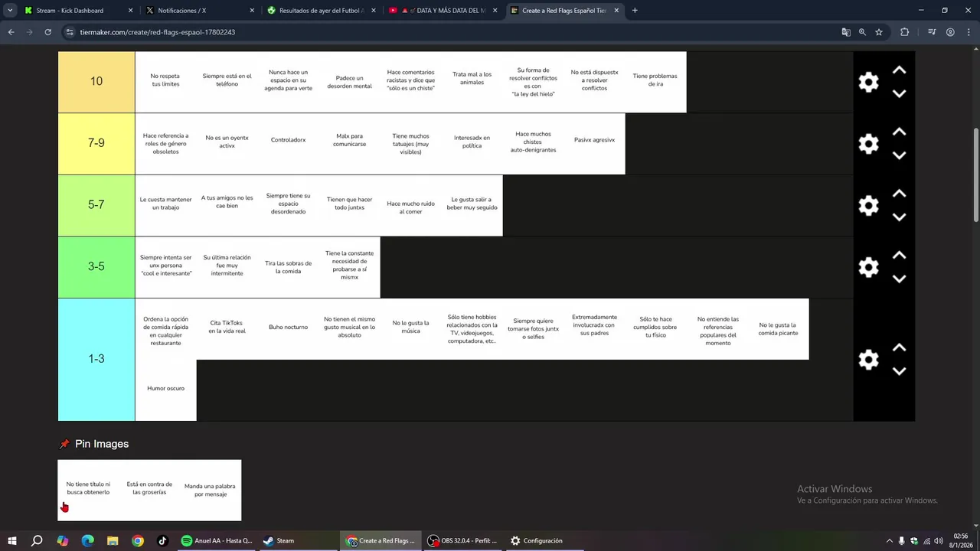
Task: Select the light-green 5-7 tier label
Action: [x=96, y=205]
